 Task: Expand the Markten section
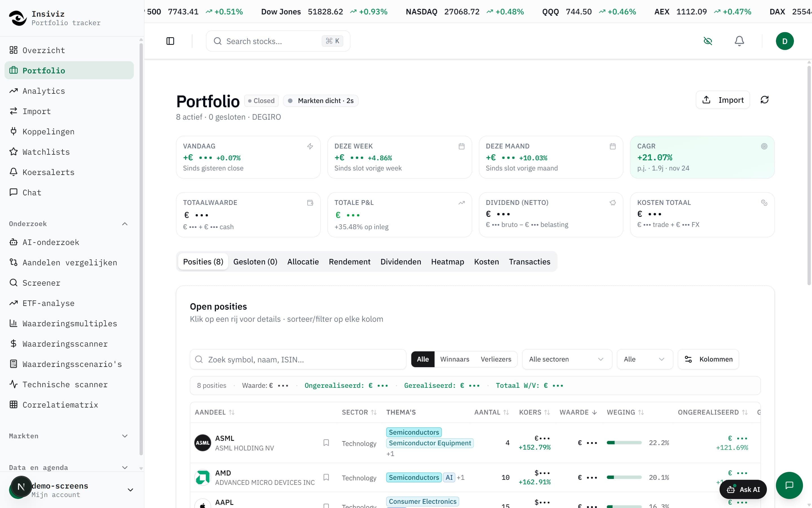coord(125,436)
